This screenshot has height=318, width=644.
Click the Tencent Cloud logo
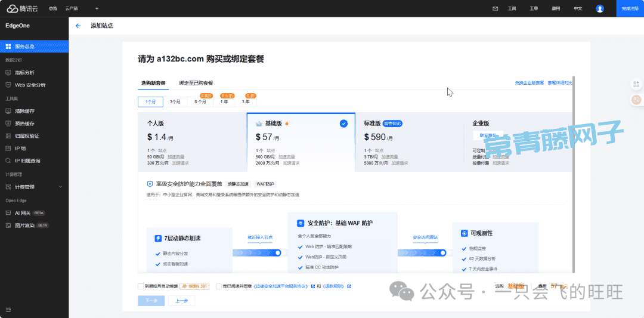tap(23, 8)
